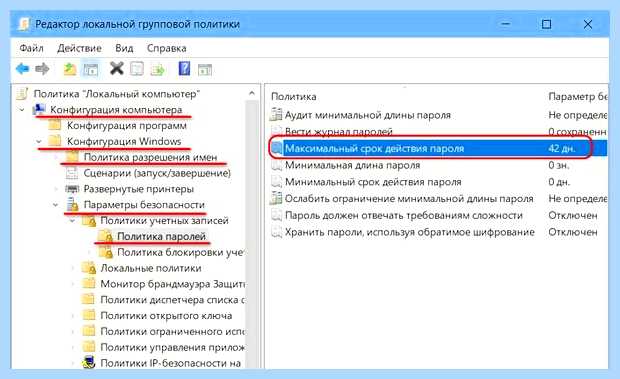Viewport: 620px width, 379px height.
Task: Open the Вид menu
Action: coord(124,48)
